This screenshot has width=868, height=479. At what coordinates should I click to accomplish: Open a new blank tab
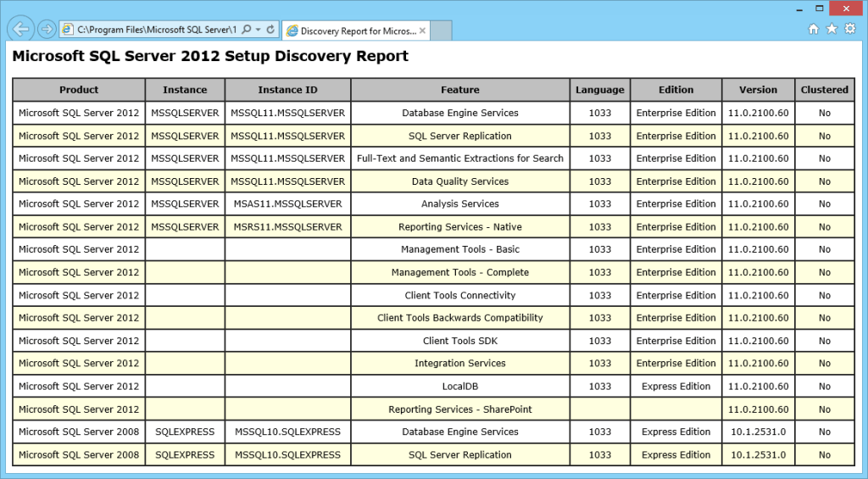point(441,31)
